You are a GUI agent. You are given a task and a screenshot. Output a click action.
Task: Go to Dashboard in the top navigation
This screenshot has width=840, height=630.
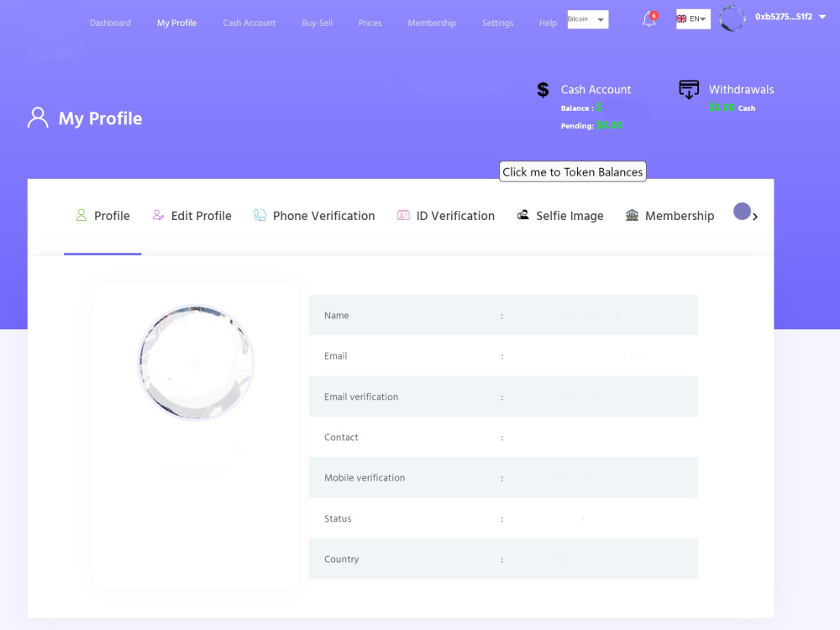click(x=110, y=23)
